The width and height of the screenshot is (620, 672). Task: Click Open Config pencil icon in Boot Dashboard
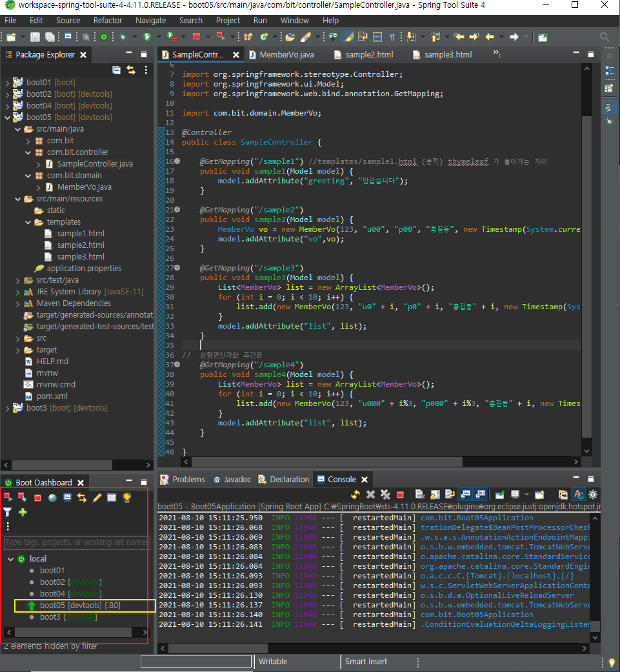(97, 498)
